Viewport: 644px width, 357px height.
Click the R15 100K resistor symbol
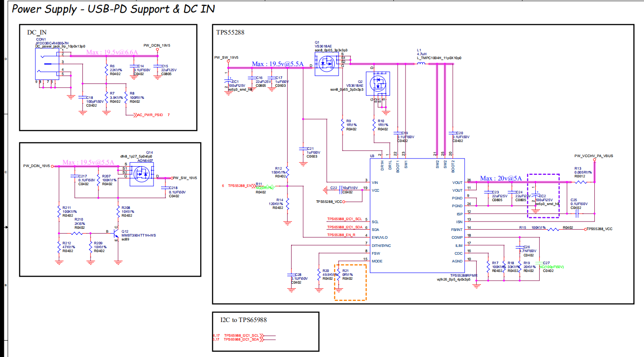[x=553, y=229]
